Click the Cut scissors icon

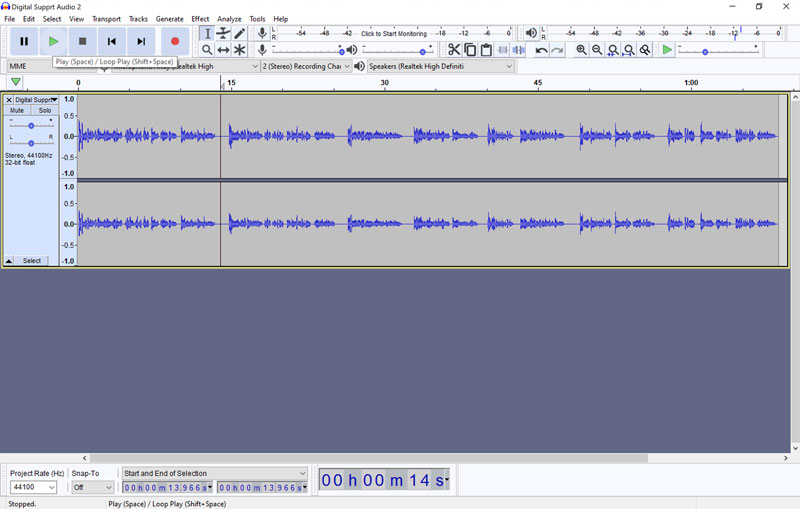point(454,50)
